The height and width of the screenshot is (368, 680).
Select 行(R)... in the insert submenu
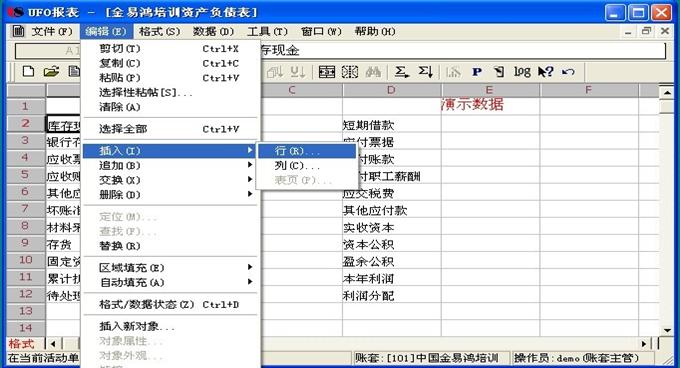(307, 151)
